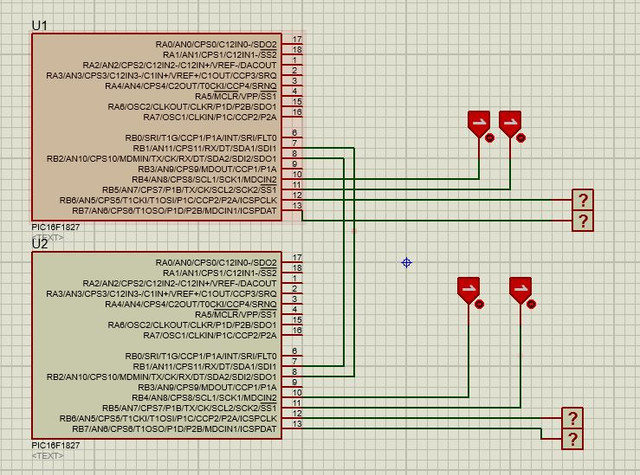Click U2 pin label RB7/AN6/CPS6 ICSPDAT
The width and height of the screenshot is (640, 475).
(174, 429)
